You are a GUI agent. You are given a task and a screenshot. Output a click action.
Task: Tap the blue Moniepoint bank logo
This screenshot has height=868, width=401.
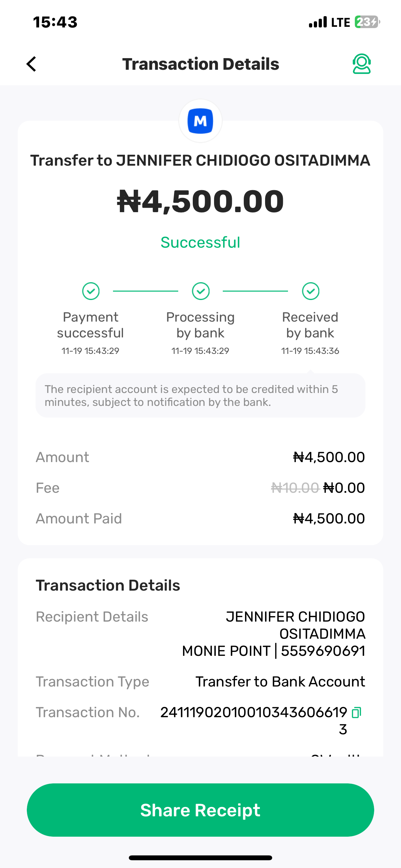[200, 121]
